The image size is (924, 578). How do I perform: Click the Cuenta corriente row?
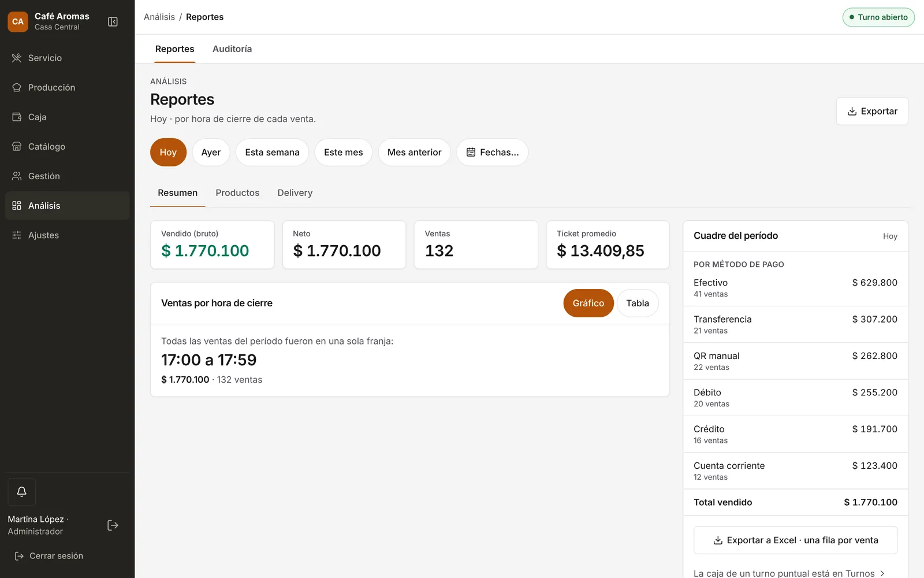pos(795,471)
